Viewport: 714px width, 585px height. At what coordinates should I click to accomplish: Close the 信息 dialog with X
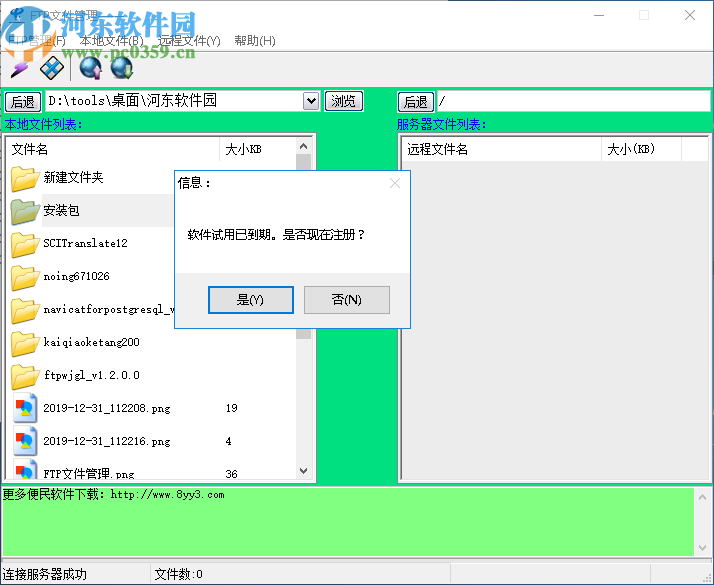coord(395,183)
